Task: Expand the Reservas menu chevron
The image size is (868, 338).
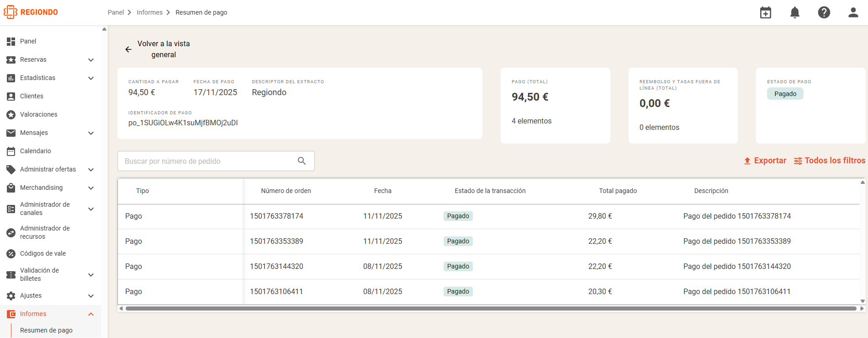Action: pyautogui.click(x=91, y=60)
